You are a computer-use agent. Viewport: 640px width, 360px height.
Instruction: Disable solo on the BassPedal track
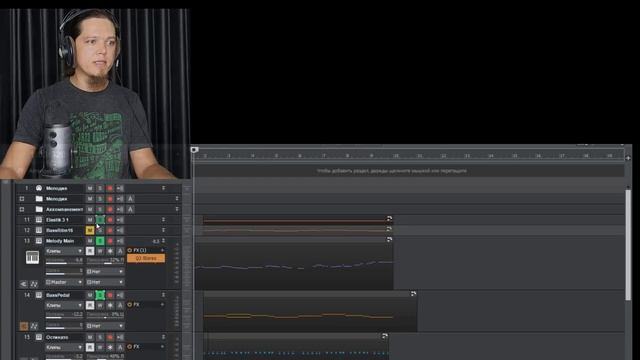point(100,295)
